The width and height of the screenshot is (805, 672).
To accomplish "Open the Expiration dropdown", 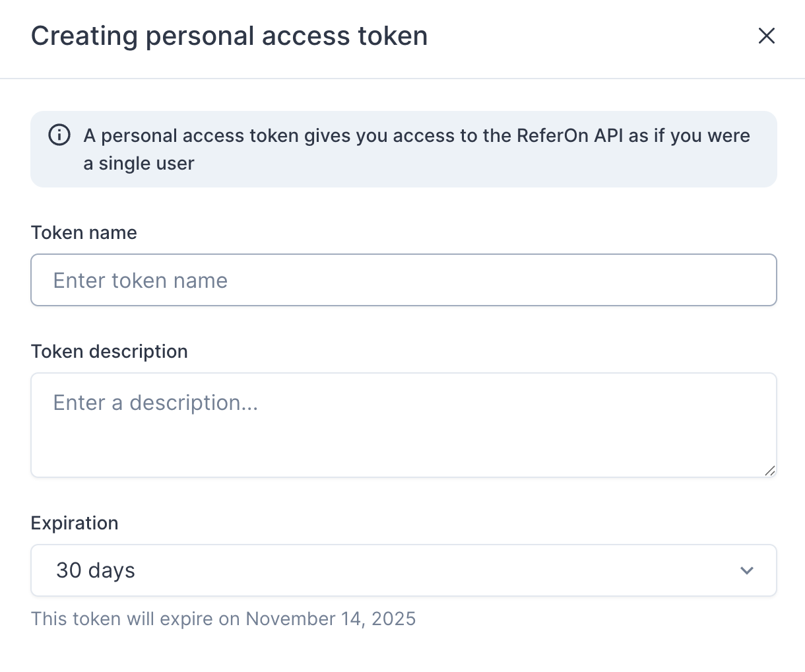I will click(404, 570).
